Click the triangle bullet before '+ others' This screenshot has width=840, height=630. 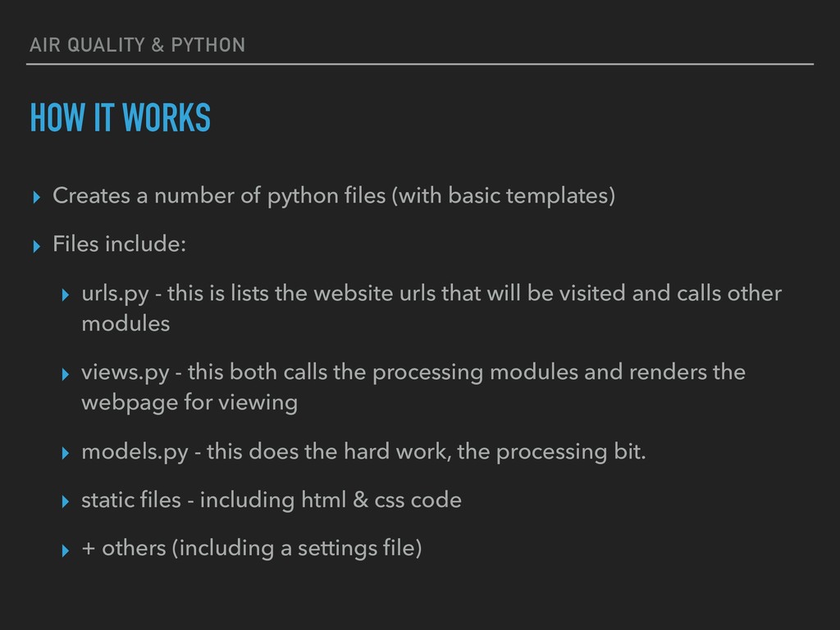pyautogui.click(x=66, y=550)
